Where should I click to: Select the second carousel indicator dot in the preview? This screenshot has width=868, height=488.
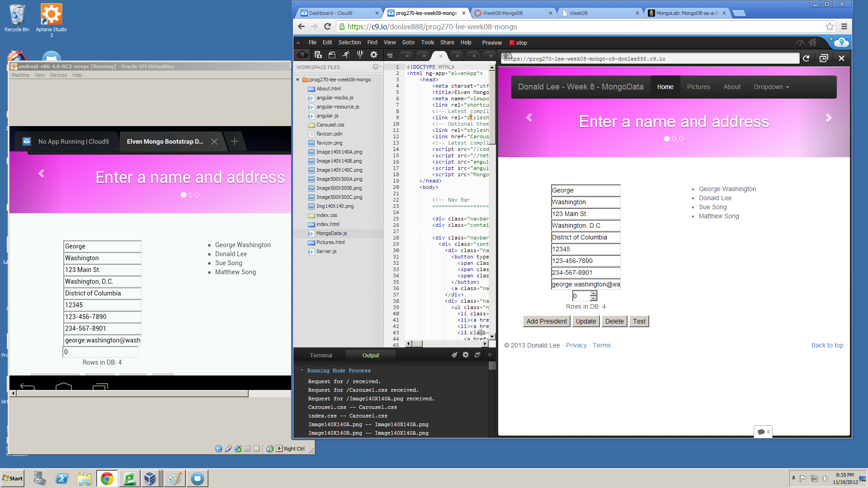(x=674, y=139)
